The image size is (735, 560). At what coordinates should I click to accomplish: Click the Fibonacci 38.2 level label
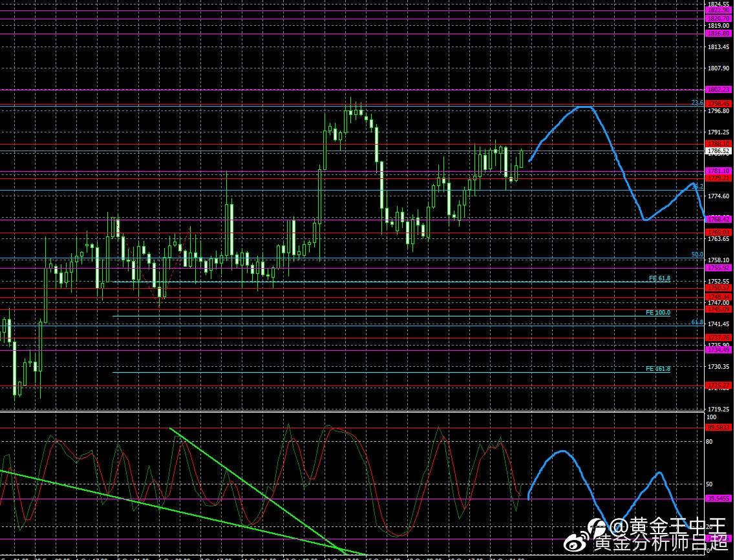click(x=697, y=187)
